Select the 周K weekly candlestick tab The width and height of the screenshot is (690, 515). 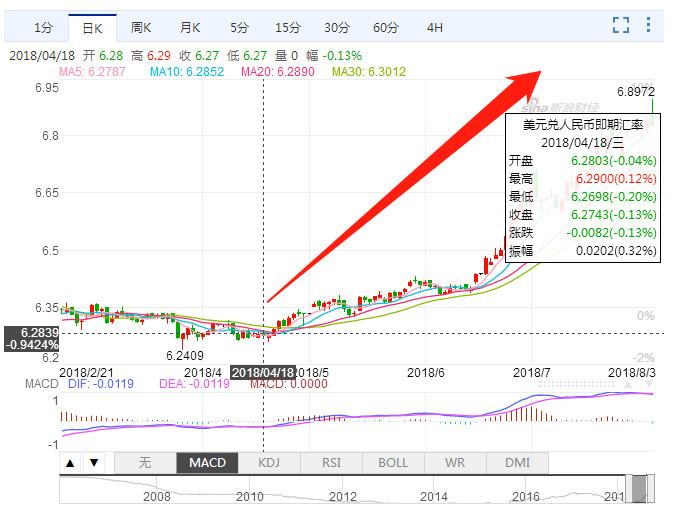pyautogui.click(x=141, y=28)
